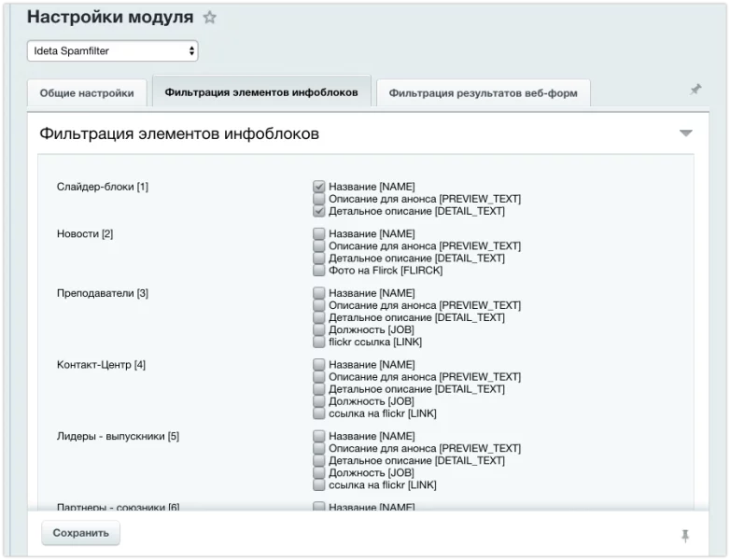
Task: Click the favorite star next to page title
Action: click(x=210, y=18)
